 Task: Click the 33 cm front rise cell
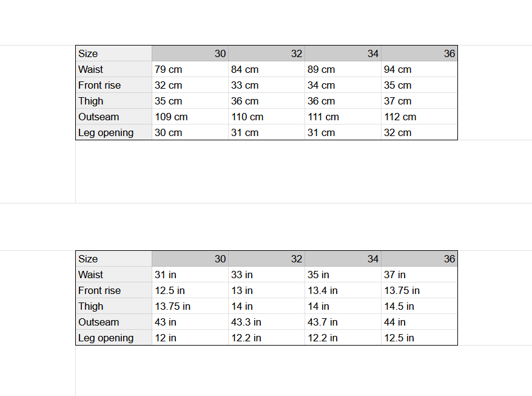click(x=245, y=86)
